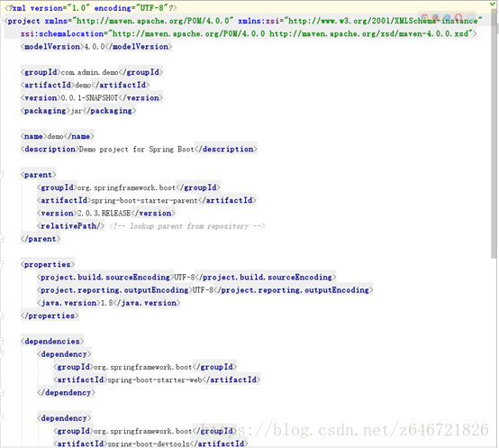Open the file in Chrome browser
Screen dimensions: 499x448
click(x=424, y=18)
